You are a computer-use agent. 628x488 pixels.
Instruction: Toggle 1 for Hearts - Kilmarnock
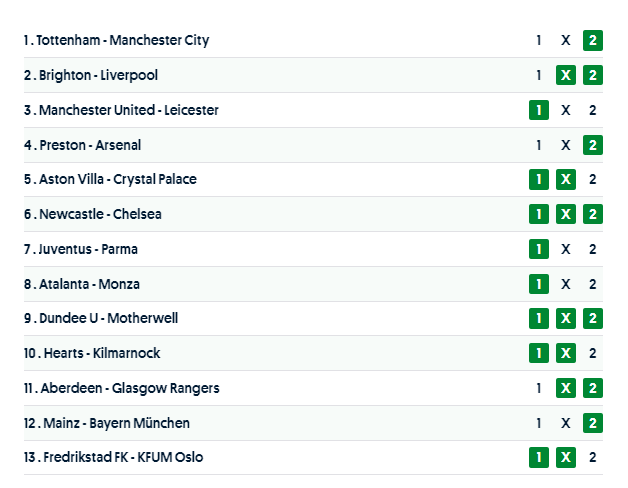[x=539, y=353]
